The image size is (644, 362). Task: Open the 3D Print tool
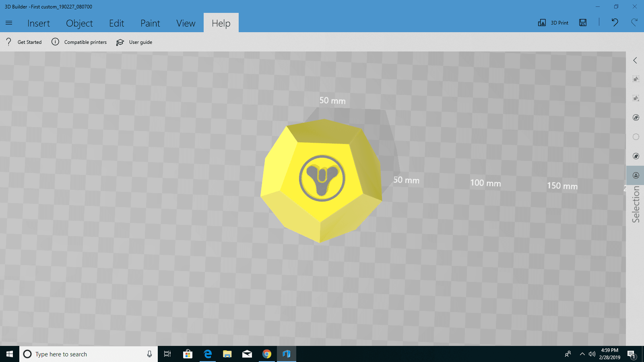pos(553,23)
